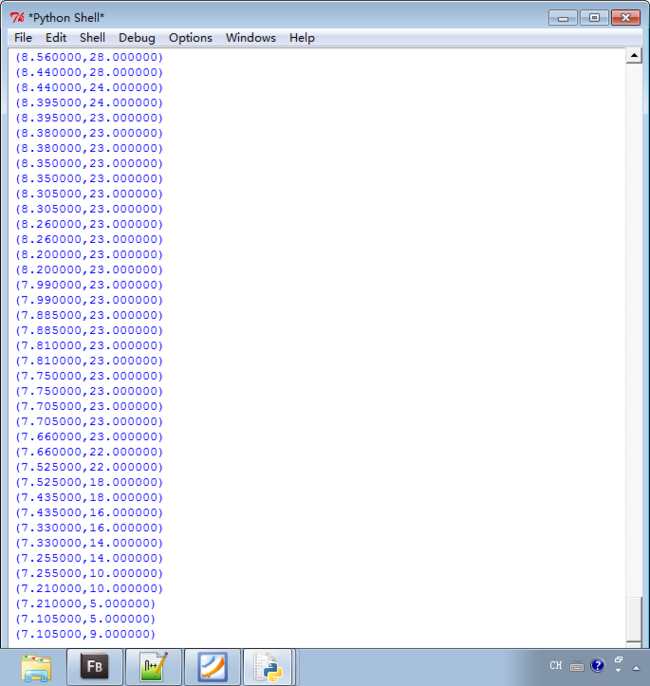Image resolution: width=650 pixels, height=686 pixels.
Task: Open the Edit menu
Action: pyautogui.click(x=56, y=38)
